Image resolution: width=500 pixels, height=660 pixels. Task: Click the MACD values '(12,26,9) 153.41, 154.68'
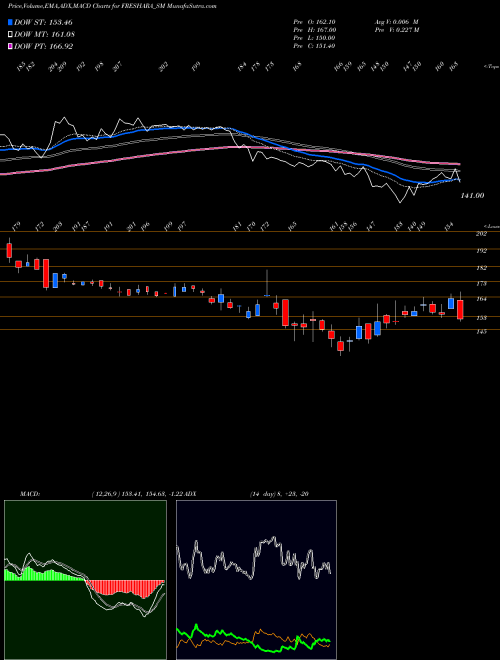129,494
